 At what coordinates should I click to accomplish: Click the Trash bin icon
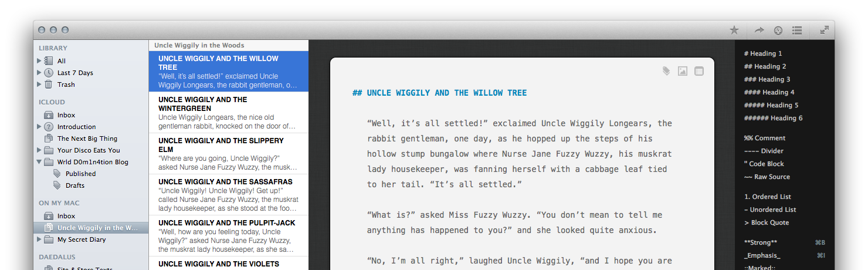[x=49, y=85]
